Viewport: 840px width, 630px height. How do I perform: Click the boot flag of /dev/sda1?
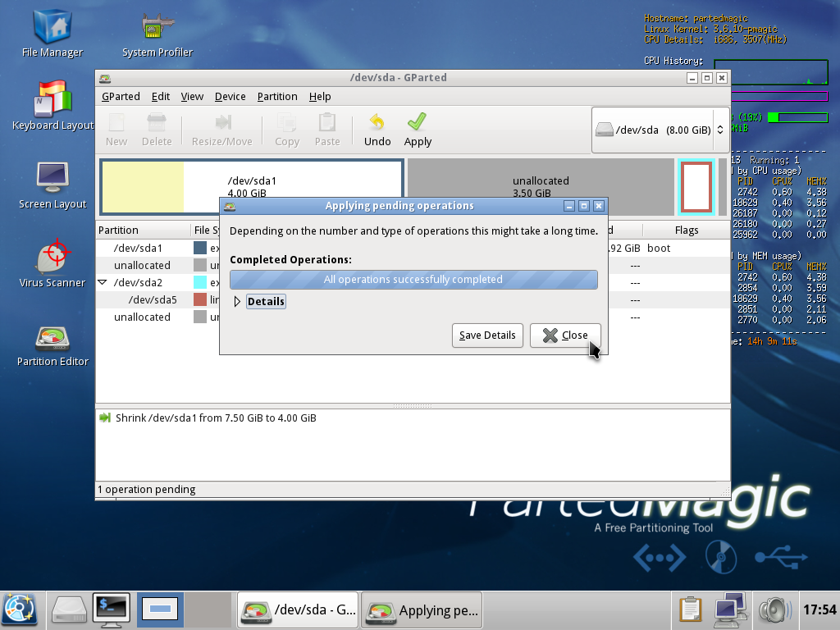(659, 248)
